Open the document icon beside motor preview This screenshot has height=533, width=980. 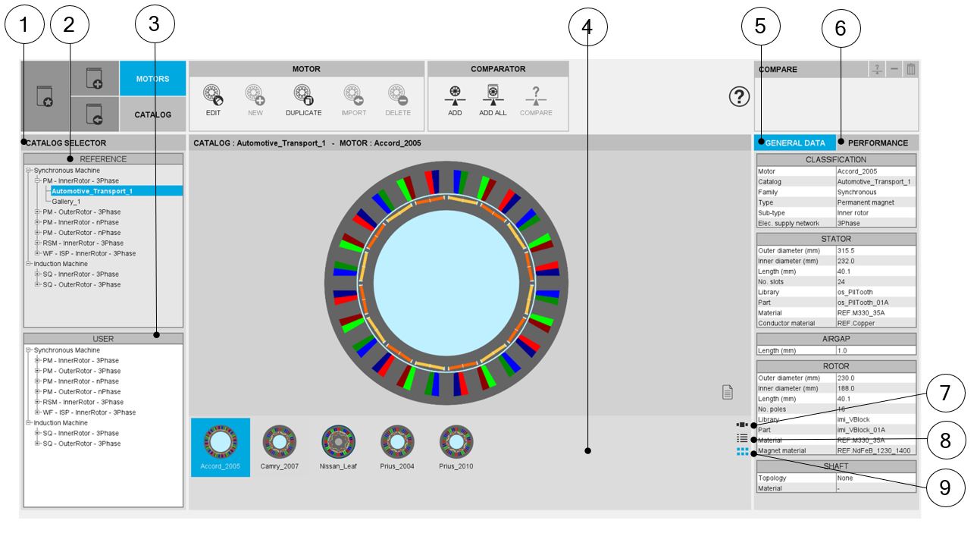pos(727,392)
